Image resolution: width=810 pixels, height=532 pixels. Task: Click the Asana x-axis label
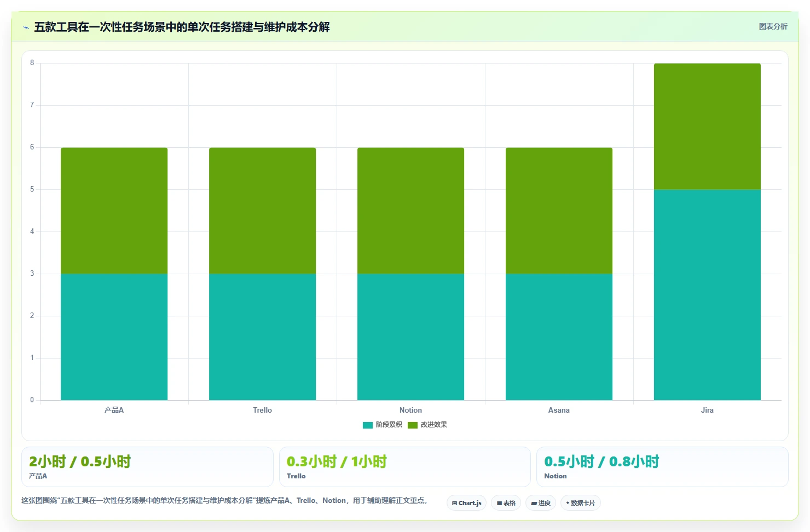pyautogui.click(x=559, y=410)
